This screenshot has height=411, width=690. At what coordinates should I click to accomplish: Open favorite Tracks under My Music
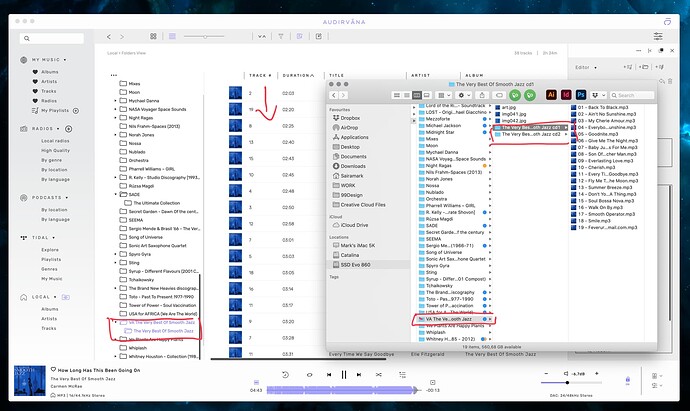click(x=48, y=91)
